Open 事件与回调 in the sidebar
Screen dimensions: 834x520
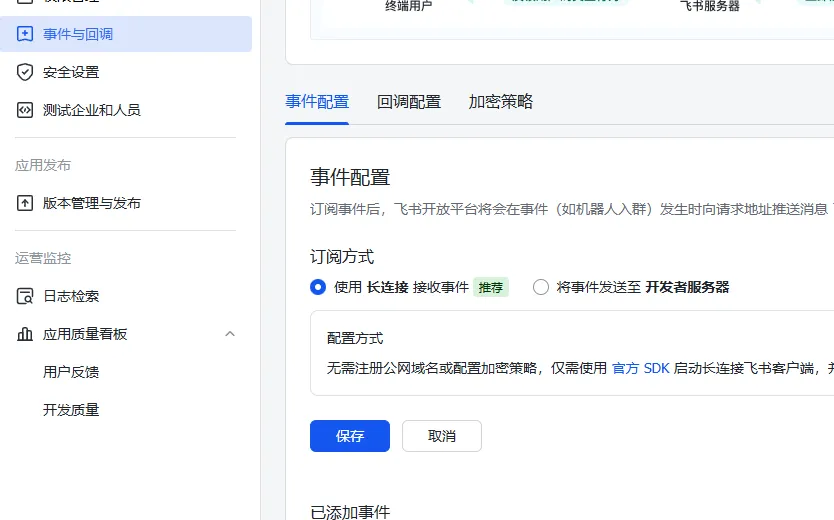tap(126, 34)
